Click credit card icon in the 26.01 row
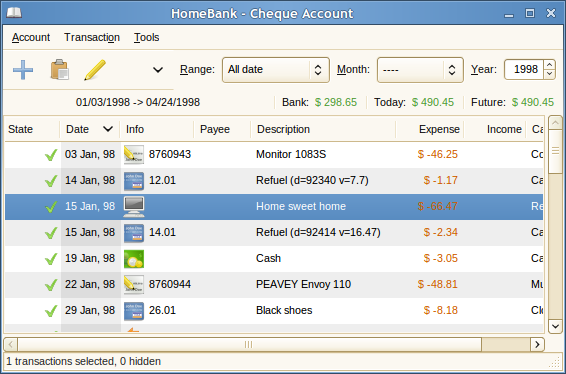This screenshot has height=374, width=566. [134, 311]
